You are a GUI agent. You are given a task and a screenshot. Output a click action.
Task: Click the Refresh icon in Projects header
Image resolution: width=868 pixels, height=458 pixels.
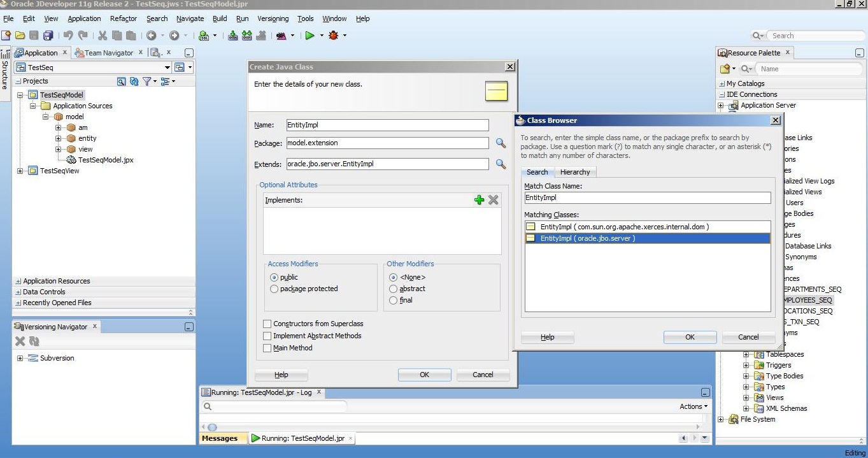pyautogui.click(x=134, y=82)
